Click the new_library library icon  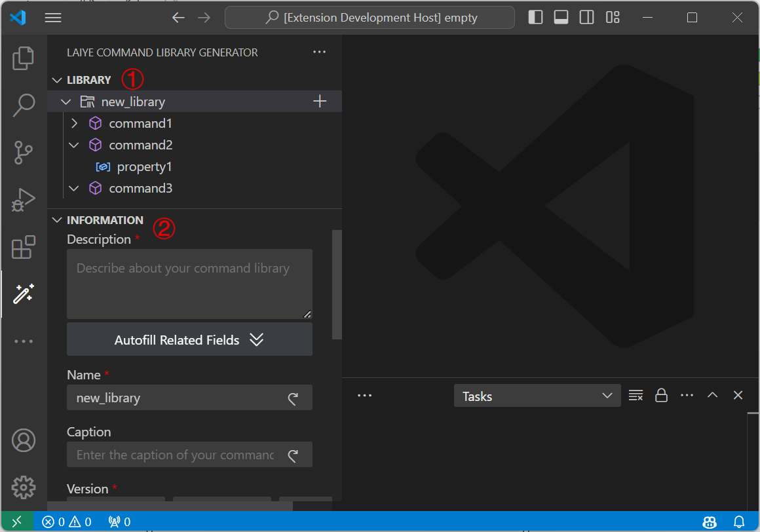pos(87,102)
